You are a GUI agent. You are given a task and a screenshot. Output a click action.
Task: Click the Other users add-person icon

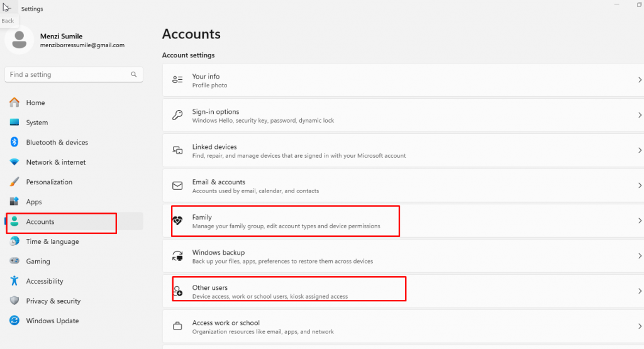pos(178,291)
